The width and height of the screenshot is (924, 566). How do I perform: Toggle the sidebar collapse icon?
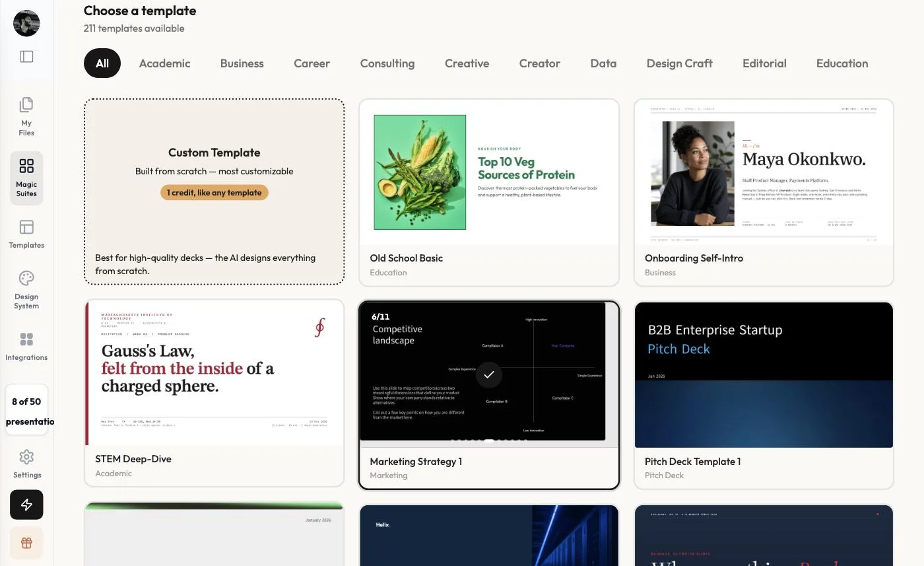pyautogui.click(x=26, y=57)
